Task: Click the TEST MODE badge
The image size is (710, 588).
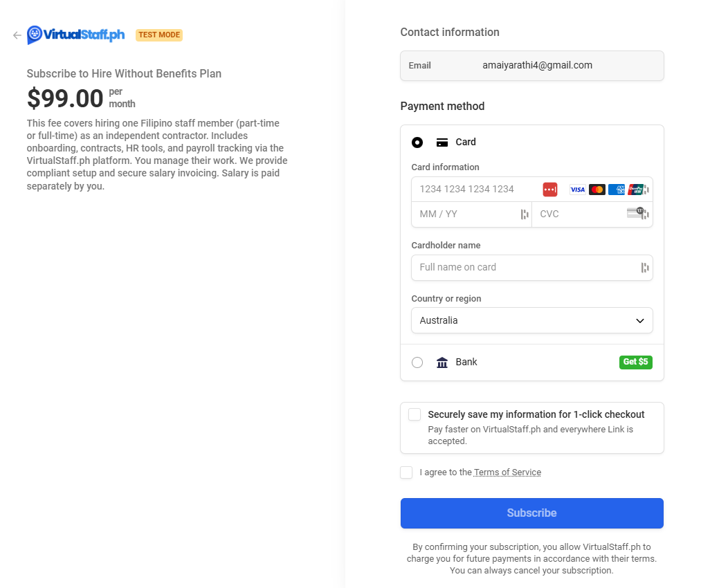Action: tap(158, 35)
